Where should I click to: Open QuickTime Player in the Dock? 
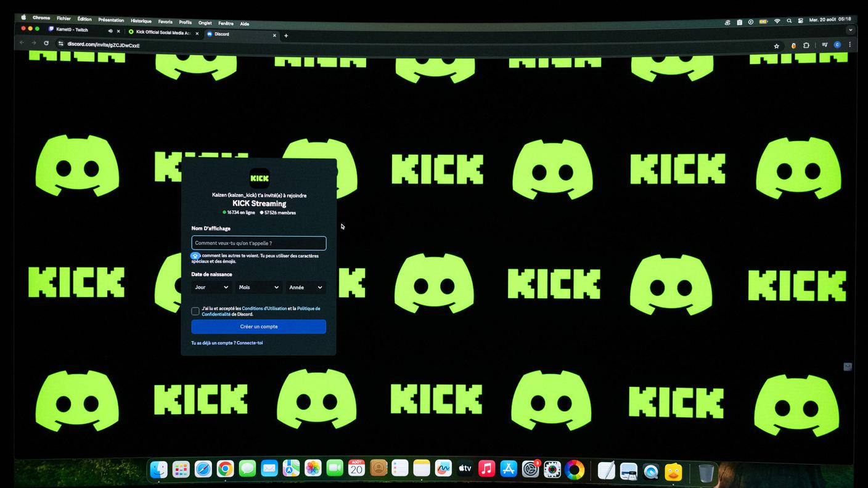[x=651, y=472]
